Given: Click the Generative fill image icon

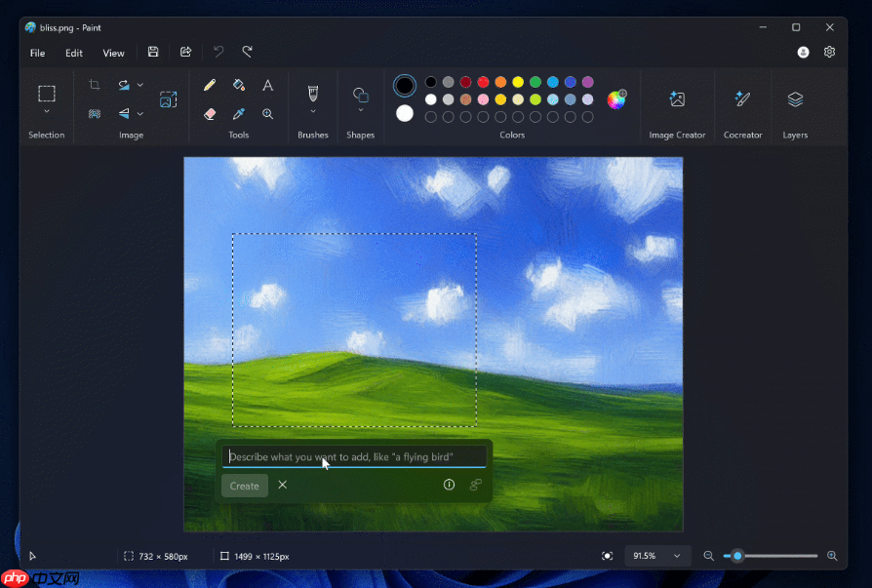Looking at the screenshot, I should (x=168, y=99).
